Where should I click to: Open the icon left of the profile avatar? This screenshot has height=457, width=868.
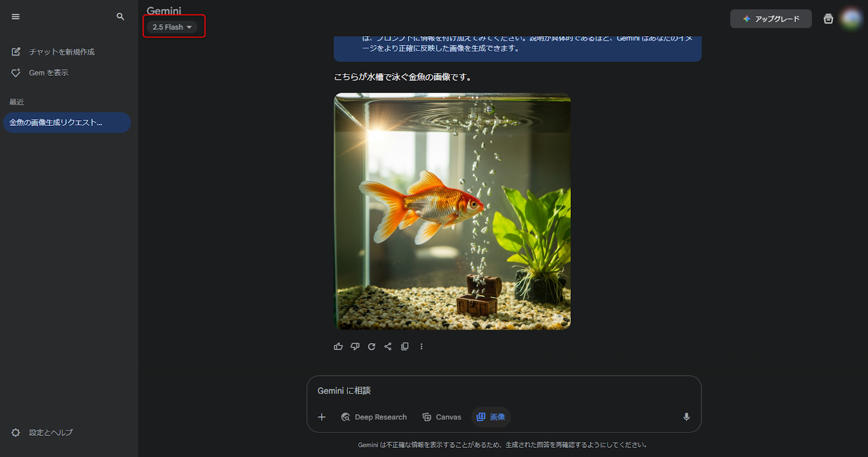point(828,19)
